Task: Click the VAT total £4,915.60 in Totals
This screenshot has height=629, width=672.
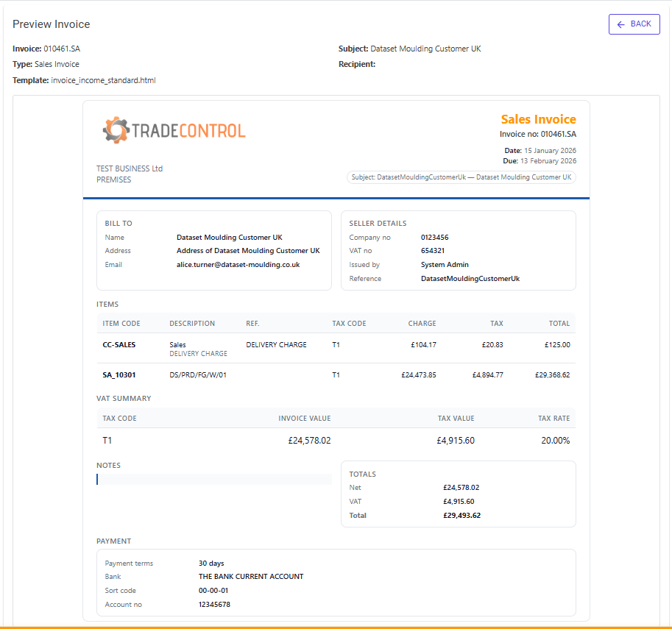Action: tap(459, 501)
